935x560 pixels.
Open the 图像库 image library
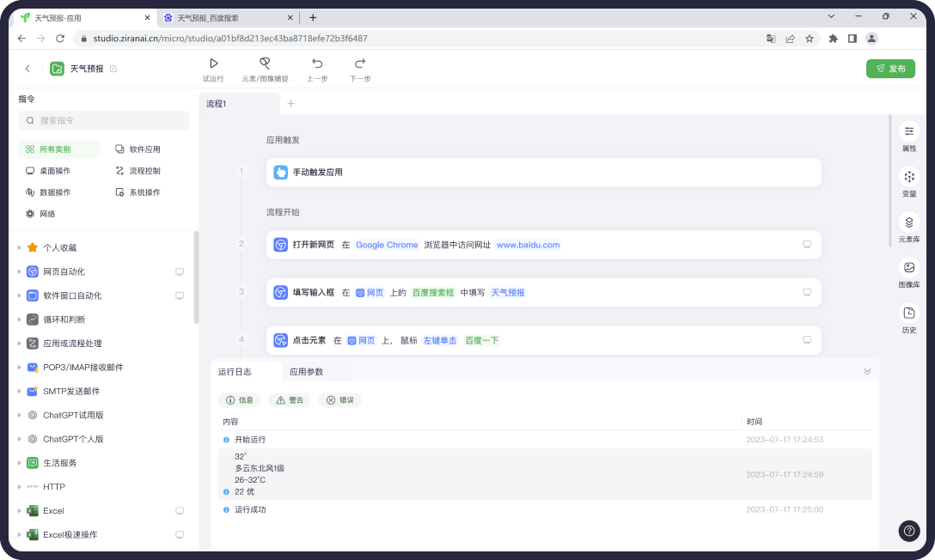coord(908,273)
